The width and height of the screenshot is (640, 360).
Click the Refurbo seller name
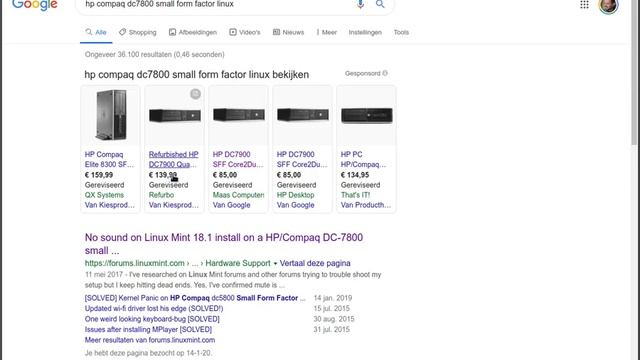pos(161,195)
